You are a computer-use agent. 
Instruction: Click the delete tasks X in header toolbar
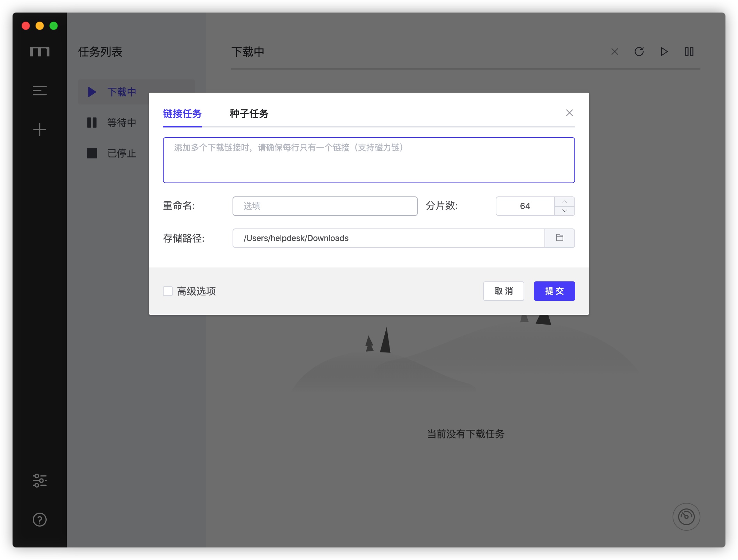(614, 52)
